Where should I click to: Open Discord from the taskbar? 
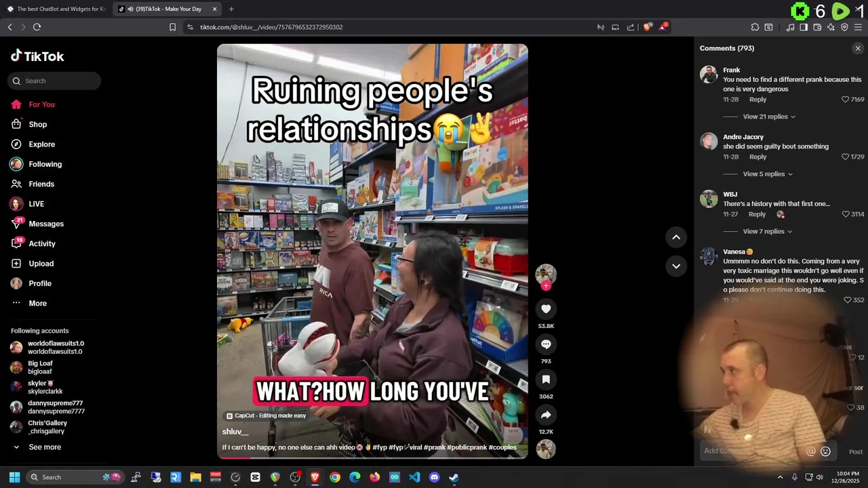pos(434,477)
